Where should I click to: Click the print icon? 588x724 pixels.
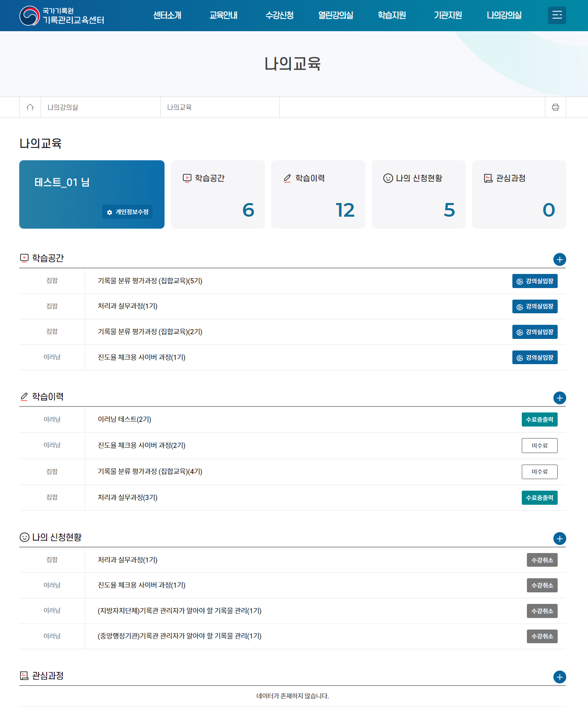(556, 107)
